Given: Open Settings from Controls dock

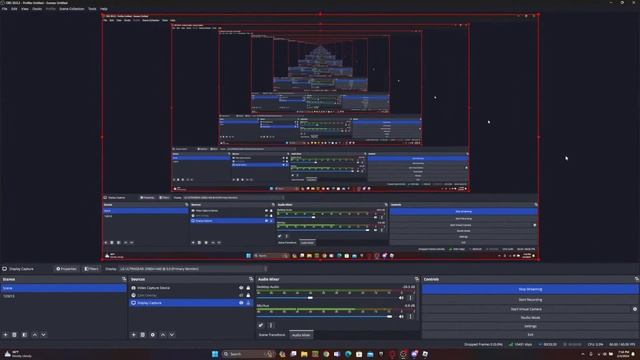Looking at the screenshot, I should click(x=530, y=326).
